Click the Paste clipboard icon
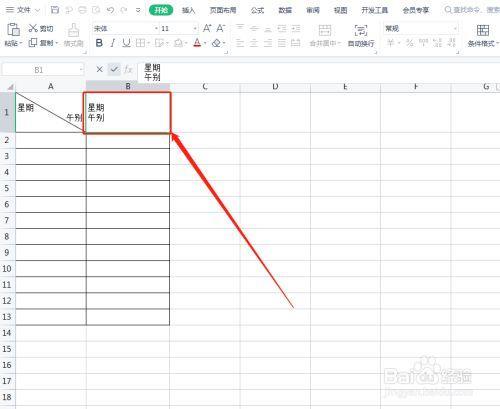Image resolution: width=500 pixels, height=409 pixels. pyautogui.click(x=13, y=30)
